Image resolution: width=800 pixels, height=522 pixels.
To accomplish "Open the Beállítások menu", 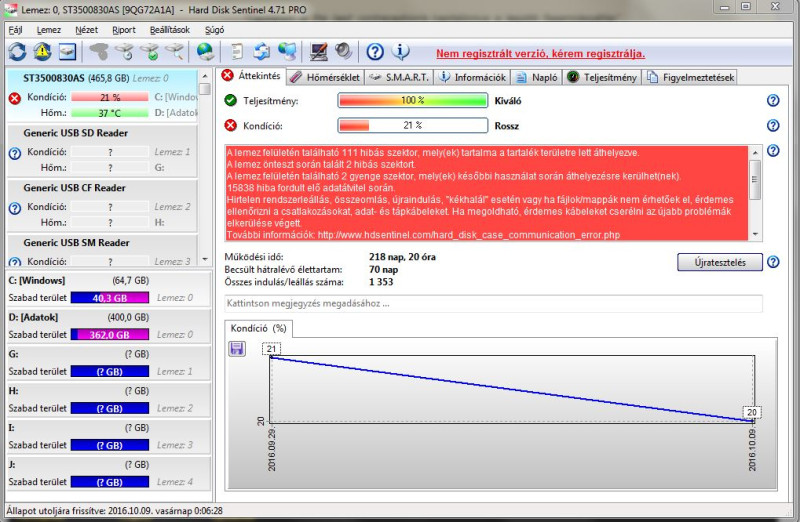I will [x=170, y=30].
